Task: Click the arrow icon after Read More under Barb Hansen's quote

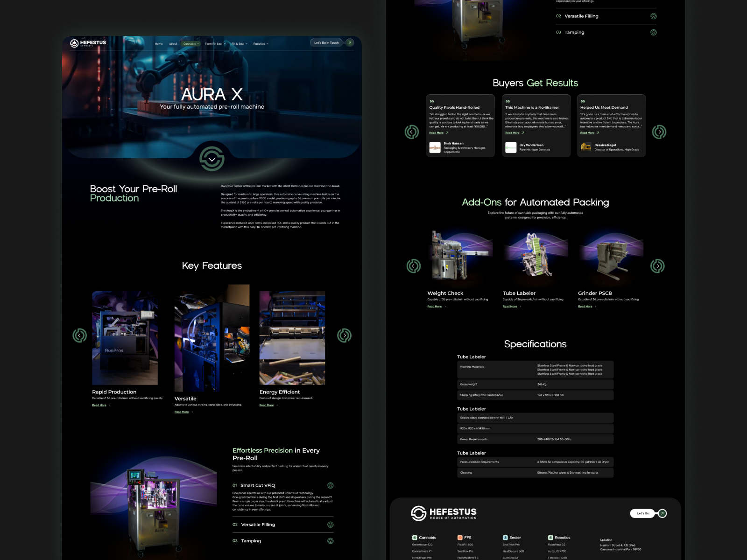Action: coord(447,133)
